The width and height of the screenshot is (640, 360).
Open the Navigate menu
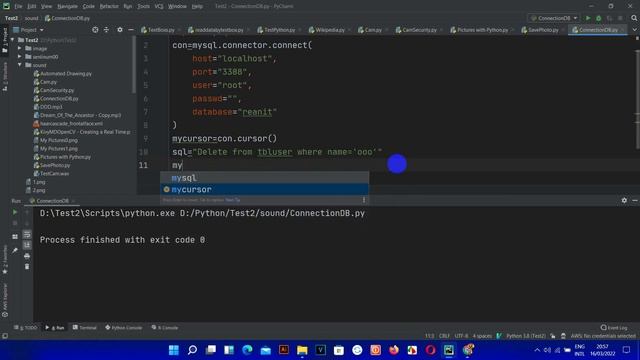coord(67,6)
